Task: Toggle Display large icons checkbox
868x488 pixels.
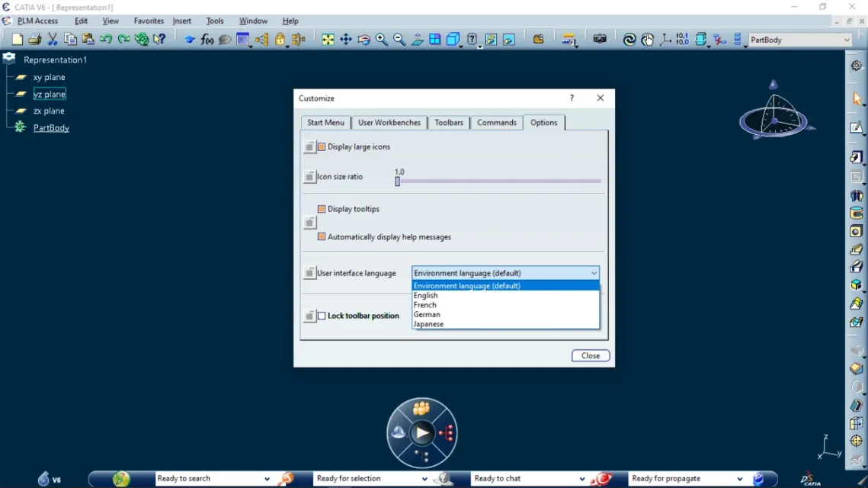Action: pyautogui.click(x=322, y=147)
